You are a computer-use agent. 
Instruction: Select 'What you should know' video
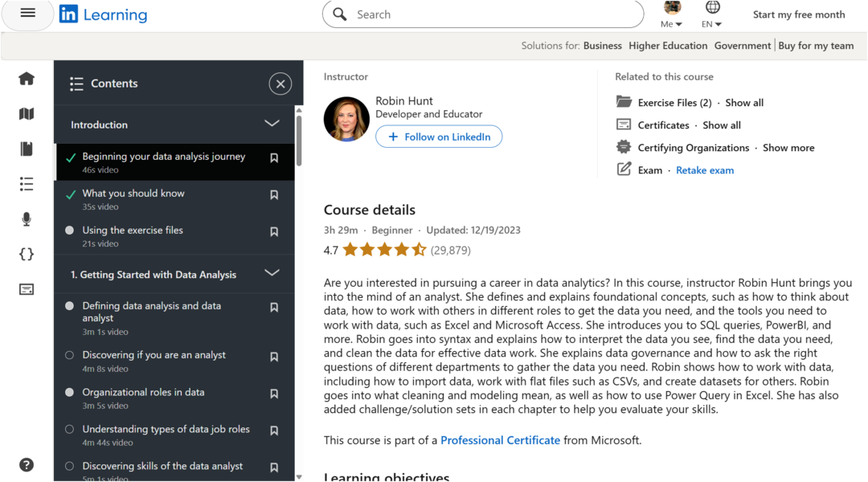click(133, 194)
